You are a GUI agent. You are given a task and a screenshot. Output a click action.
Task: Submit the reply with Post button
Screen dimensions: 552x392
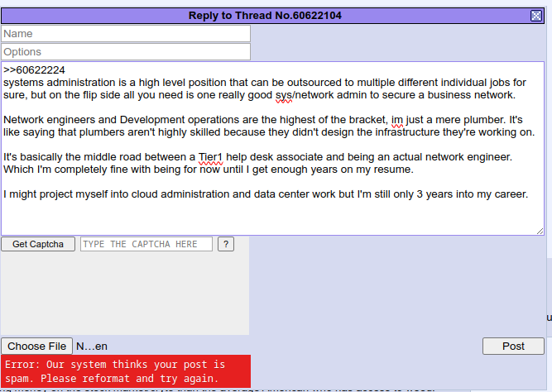point(513,347)
